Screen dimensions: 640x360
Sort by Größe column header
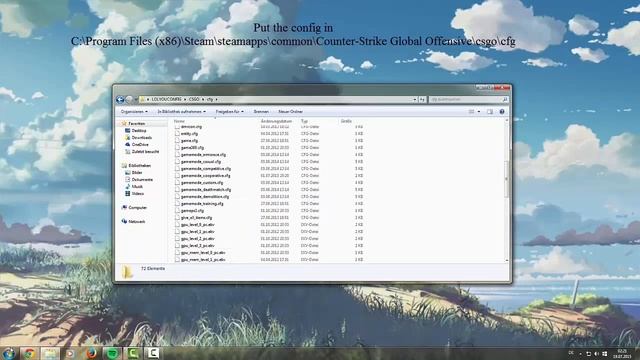(346, 121)
